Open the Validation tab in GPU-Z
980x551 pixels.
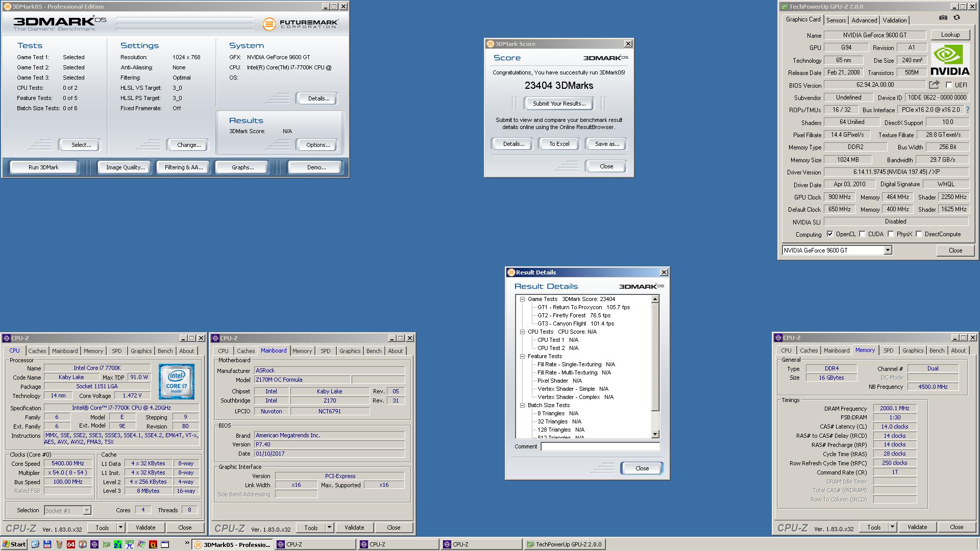pos(895,20)
